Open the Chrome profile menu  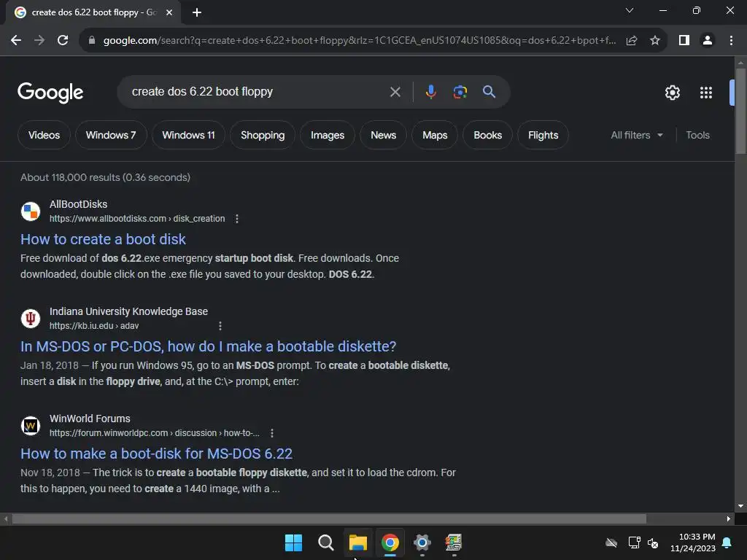click(708, 41)
